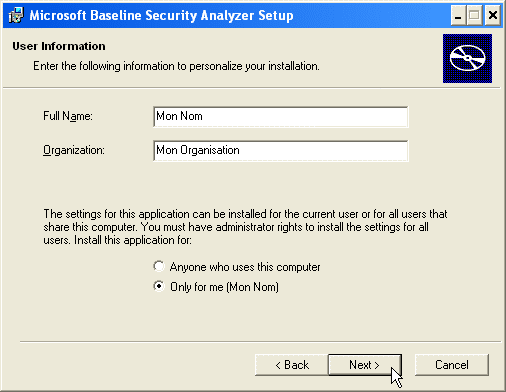Click the installer icon in the title bar
The height and width of the screenshot is (392, 506).
[x=16, y=15]
